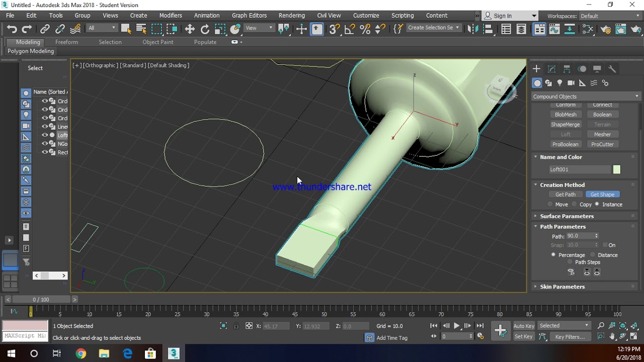Viewport: 644px width, 362px height.
Task: Activate the Unlink Selection tool
Action: click(x=60, y=29)
